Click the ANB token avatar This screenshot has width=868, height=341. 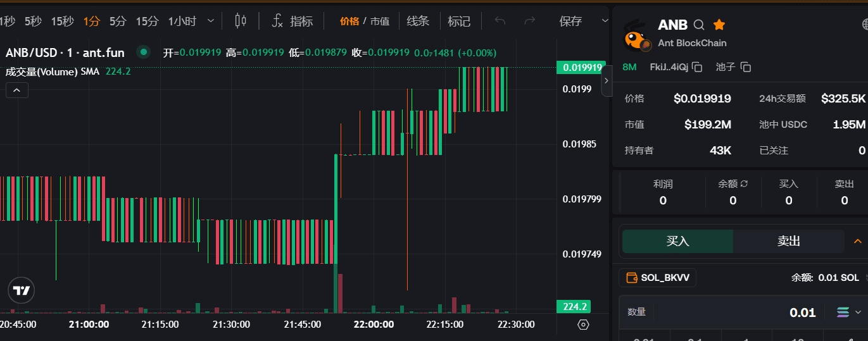pos(637,35)
